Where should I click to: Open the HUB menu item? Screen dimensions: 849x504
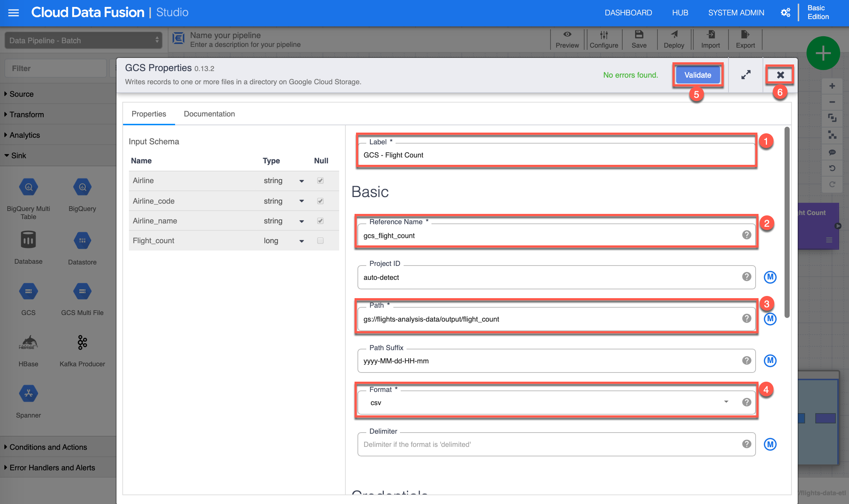(x=680, y=13)
